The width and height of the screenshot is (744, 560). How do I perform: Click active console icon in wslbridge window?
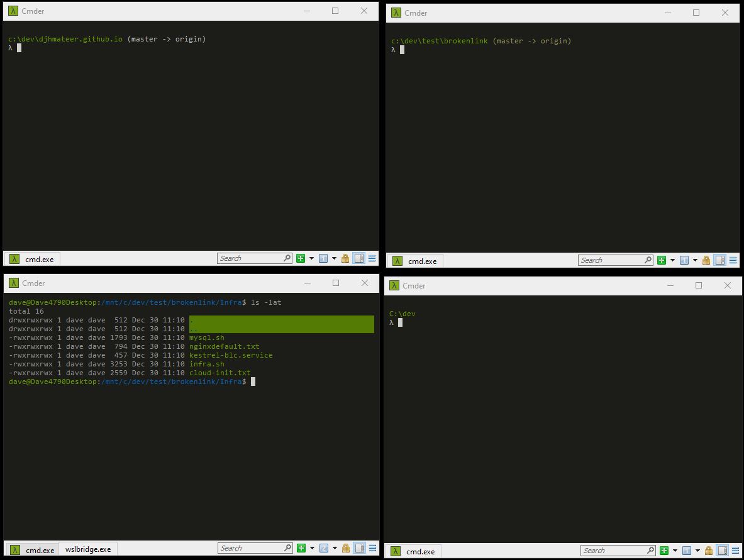pyautogui.click(x=324, y=548)
